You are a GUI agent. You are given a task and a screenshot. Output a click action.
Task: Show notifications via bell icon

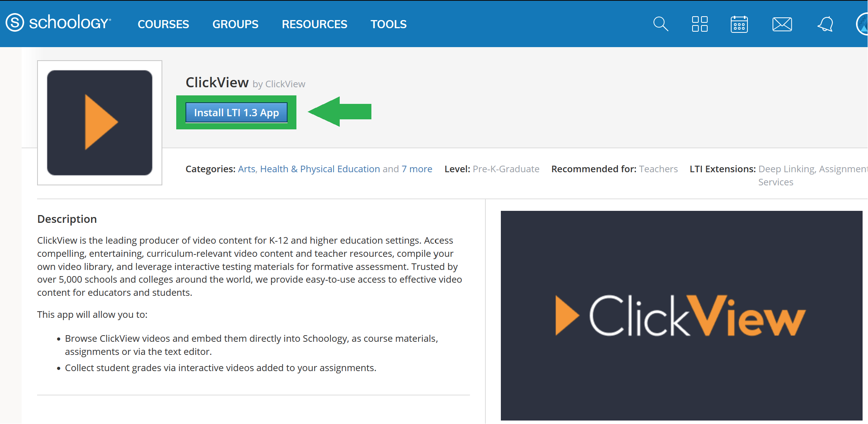(825, 24)
